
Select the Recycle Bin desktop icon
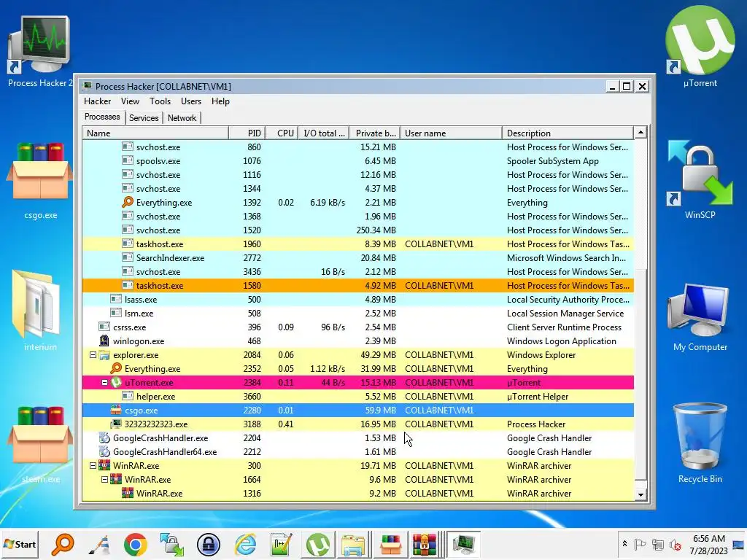tap(700, 442)
